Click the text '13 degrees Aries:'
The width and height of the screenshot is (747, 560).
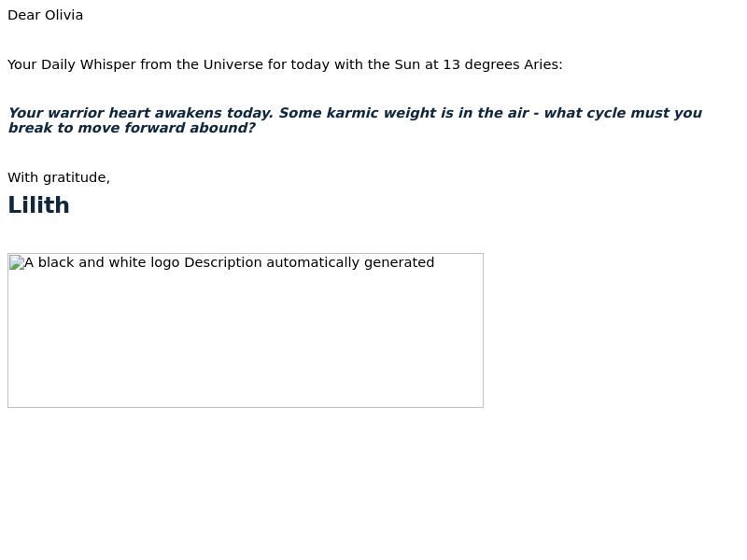click(502, 64)
